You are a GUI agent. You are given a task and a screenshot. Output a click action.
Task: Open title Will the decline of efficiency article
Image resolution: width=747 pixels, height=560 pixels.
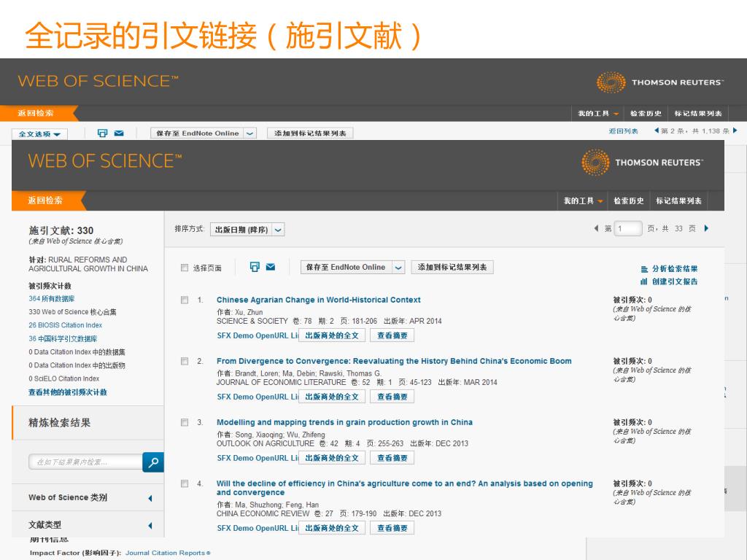pos(404,488)
